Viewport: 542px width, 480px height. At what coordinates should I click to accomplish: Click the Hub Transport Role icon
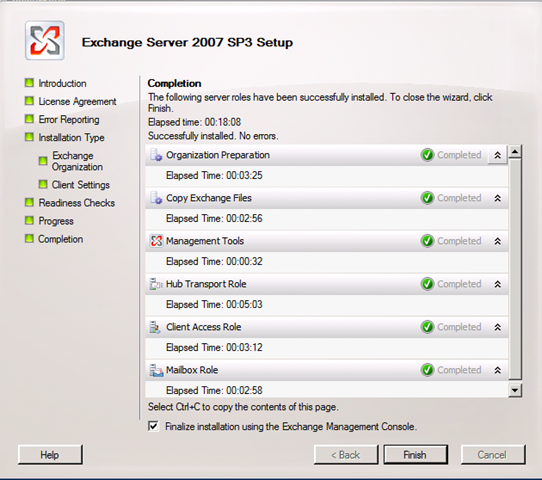156,284
